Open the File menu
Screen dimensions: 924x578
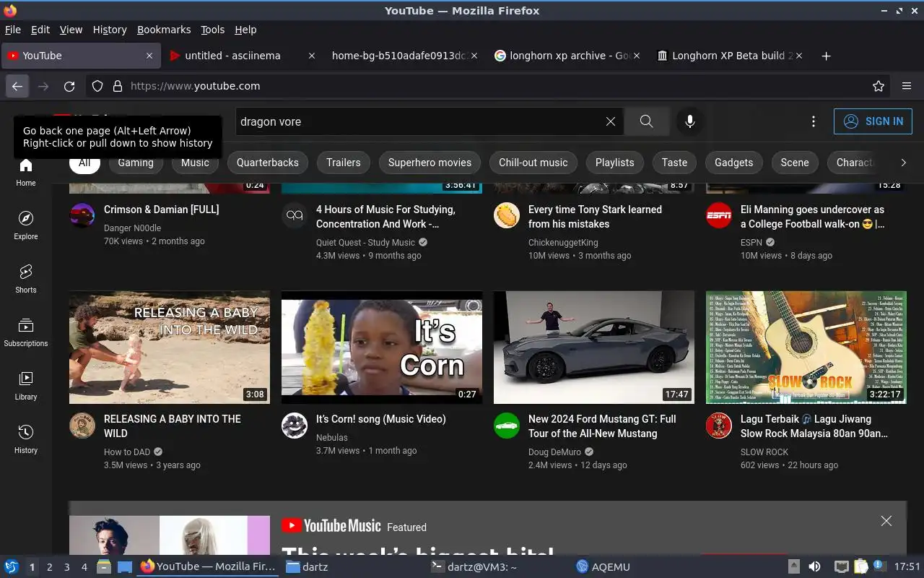point(13,30)
